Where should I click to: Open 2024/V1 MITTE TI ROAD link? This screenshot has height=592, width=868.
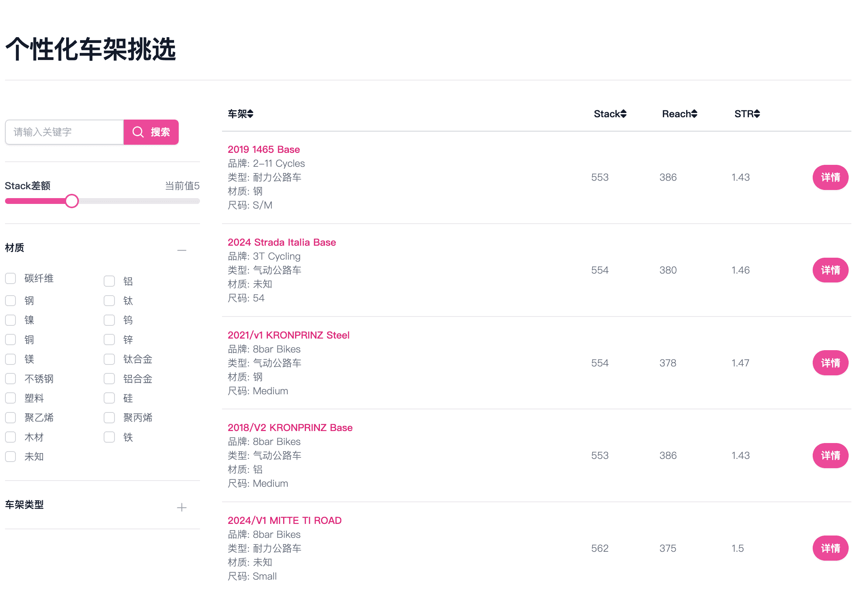[284, 520]
